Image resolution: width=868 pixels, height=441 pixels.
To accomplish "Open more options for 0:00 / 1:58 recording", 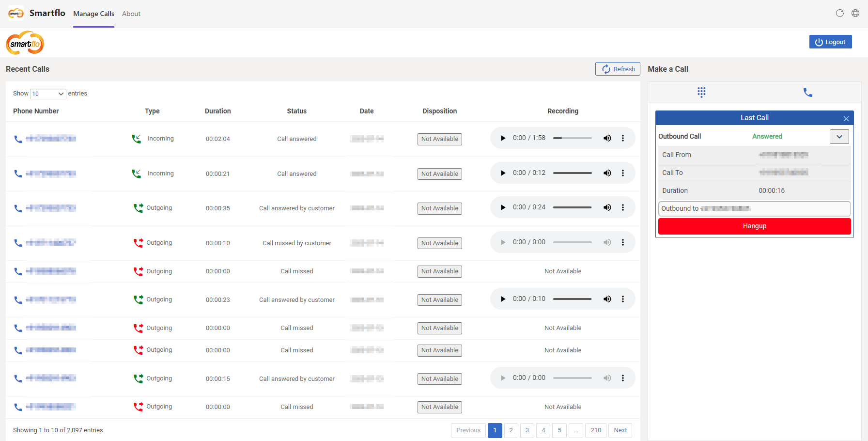I will pyautogui.click(x=623, y=138).
